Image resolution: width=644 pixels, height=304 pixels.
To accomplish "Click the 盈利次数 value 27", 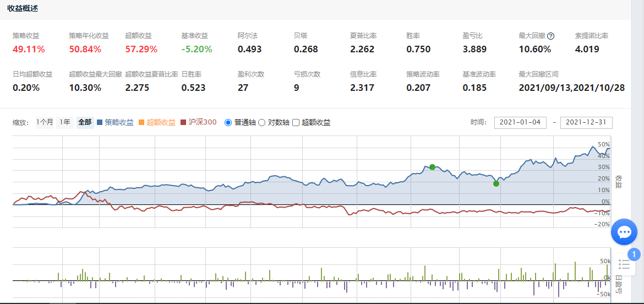I will tap(243, 88).
